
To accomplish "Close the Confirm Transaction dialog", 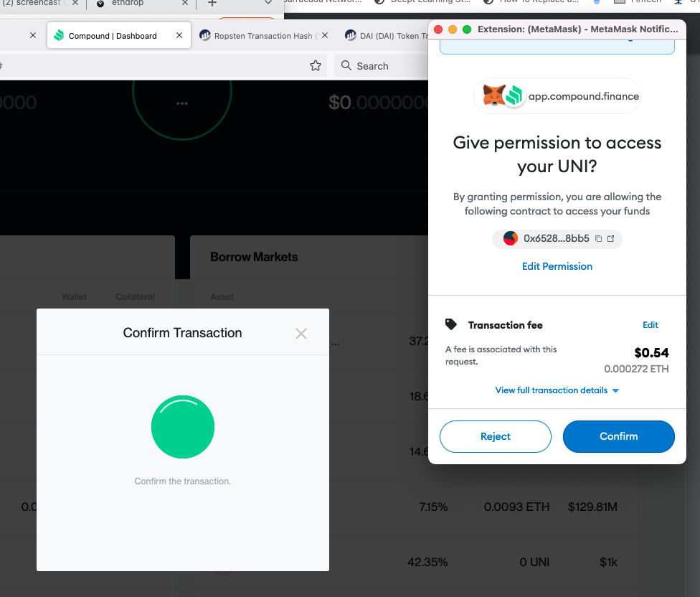I will click(301, 334).
